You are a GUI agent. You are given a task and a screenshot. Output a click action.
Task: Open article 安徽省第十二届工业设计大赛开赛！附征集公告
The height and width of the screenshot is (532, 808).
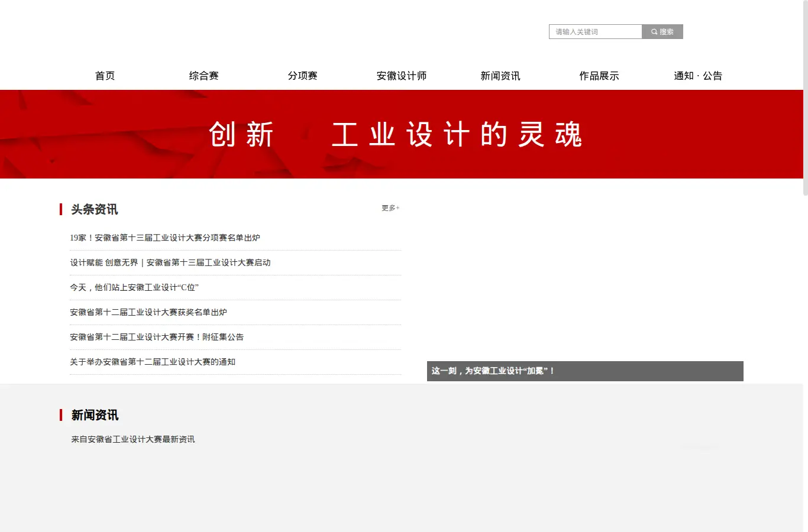tap(157, 337)
